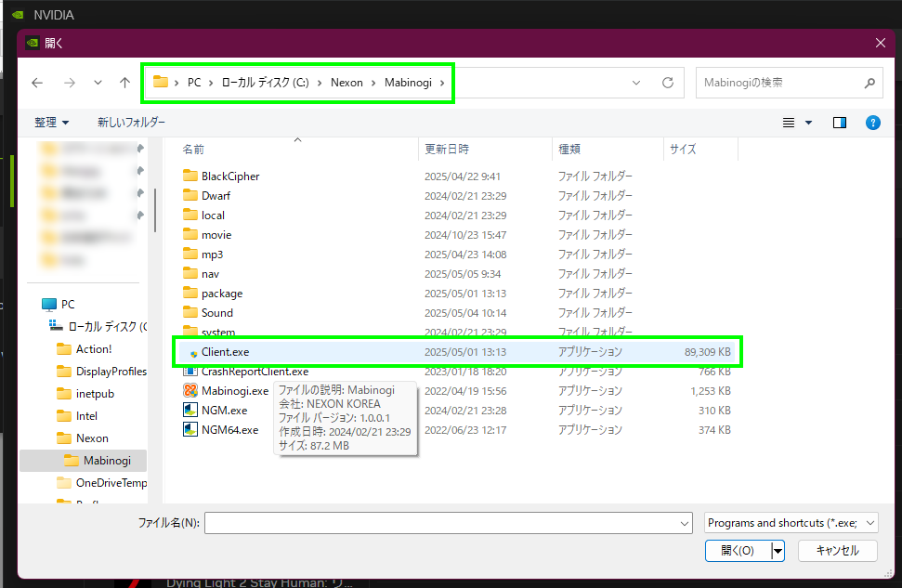Go forward with the right arrow button
This screenshot has height=588, width=902.
[70, 83]
